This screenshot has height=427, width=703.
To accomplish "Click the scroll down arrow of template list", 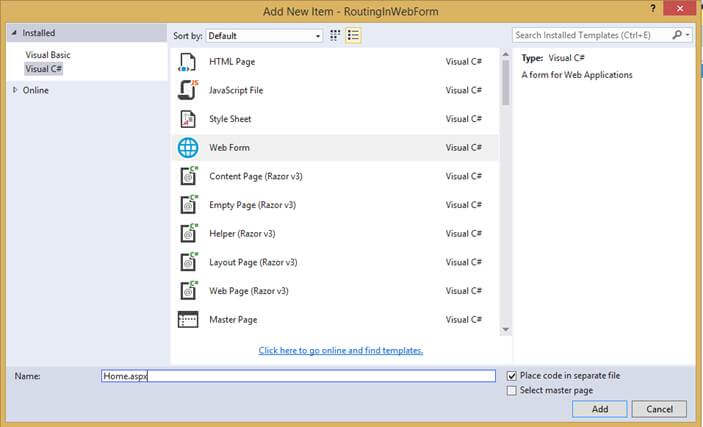I will coord(506,330).
